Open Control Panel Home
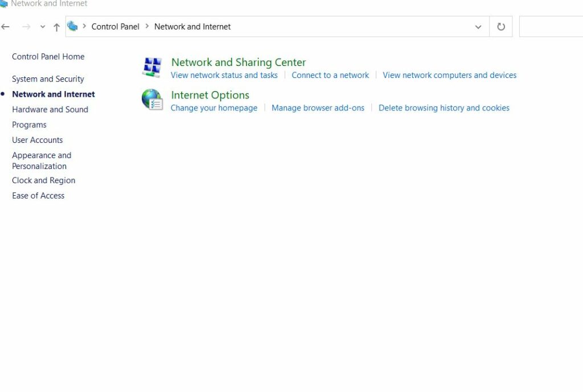This screenshot has width=583, height=392. pyautogui.click(x=48, y=56)
